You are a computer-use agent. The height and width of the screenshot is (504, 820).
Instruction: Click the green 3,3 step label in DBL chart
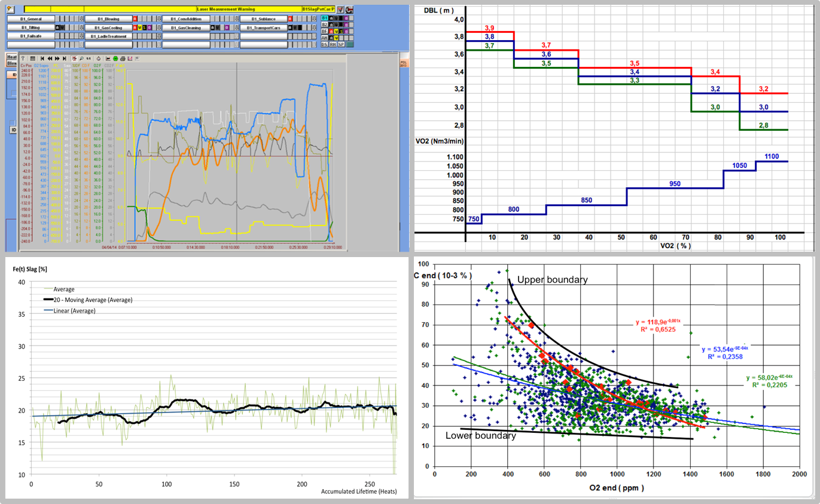[x=635, y=81]
